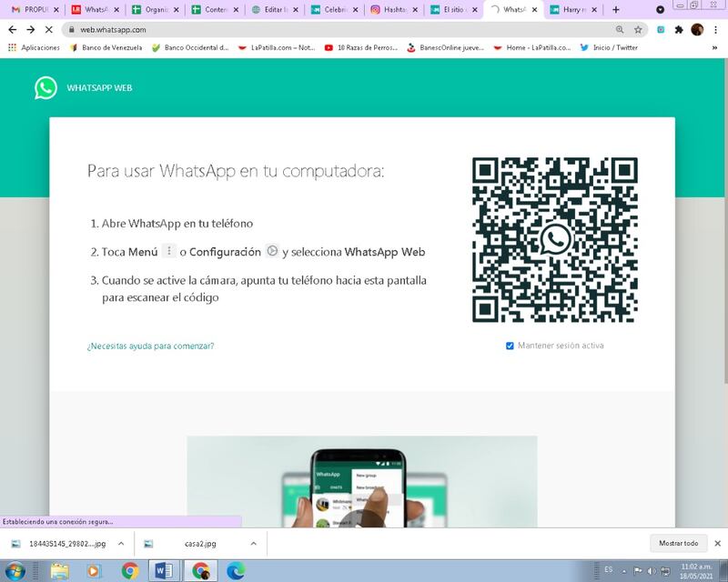This screenshot has width=728, height=582.
Task: Open the Windows Start menu
Action: pyautogui.click(x=15, y=570)
